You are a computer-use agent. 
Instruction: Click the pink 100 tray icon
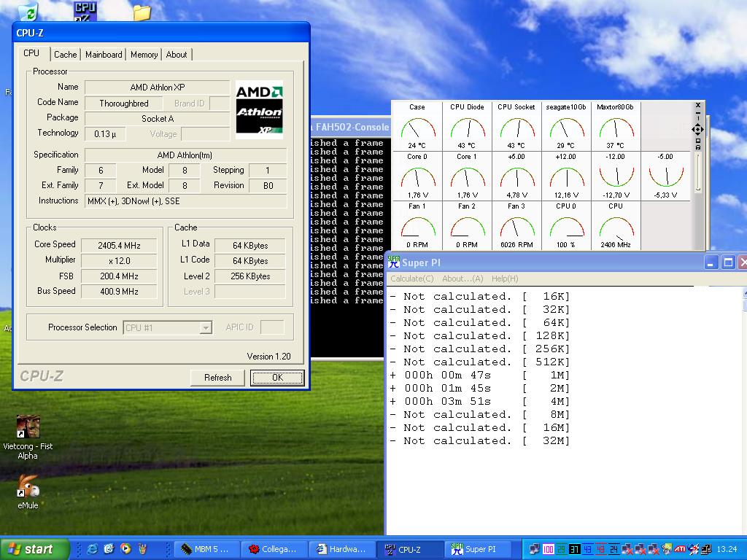[x=549, y=549]
